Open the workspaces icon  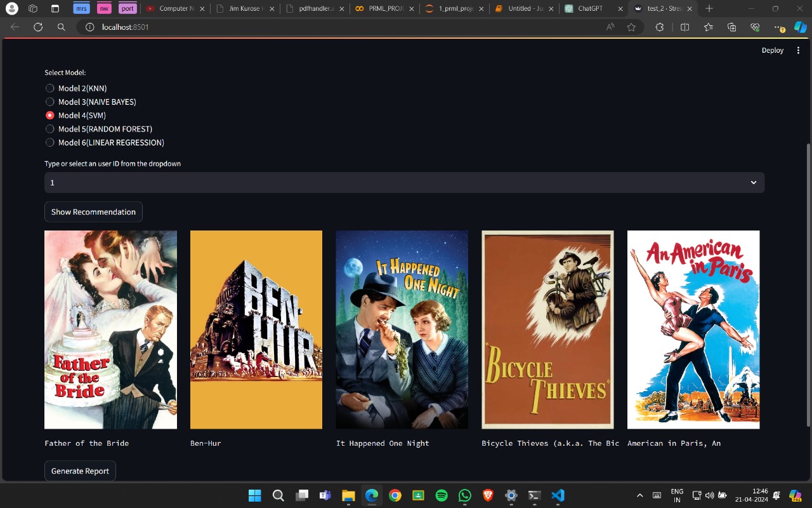point(33,9)
